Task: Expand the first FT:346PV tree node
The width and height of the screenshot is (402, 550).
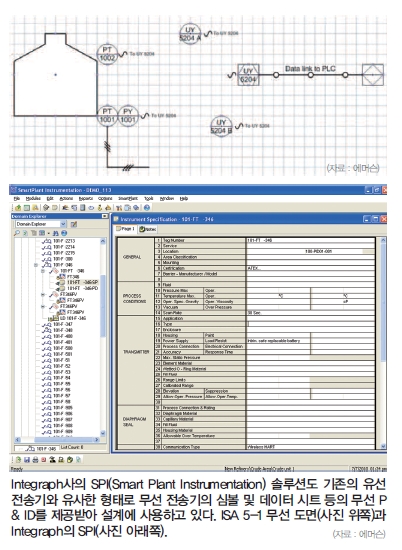Action: pos(43,295)
